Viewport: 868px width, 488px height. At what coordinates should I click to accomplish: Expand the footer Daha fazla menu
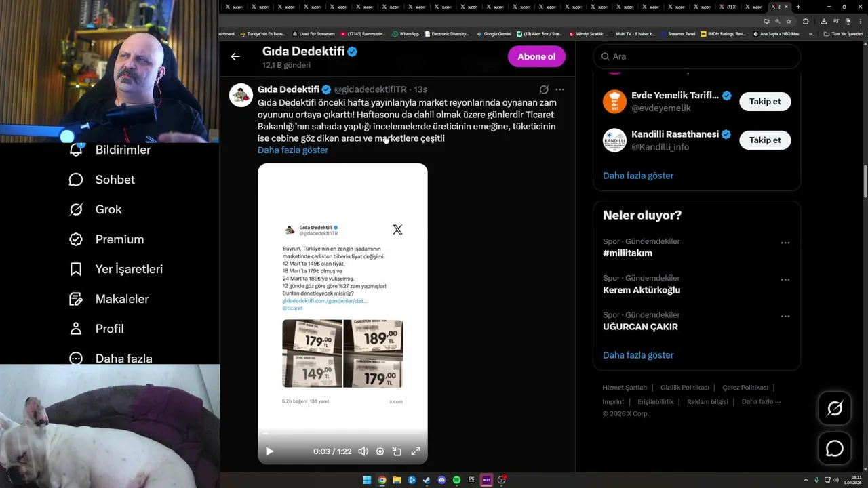click(761, 402)
